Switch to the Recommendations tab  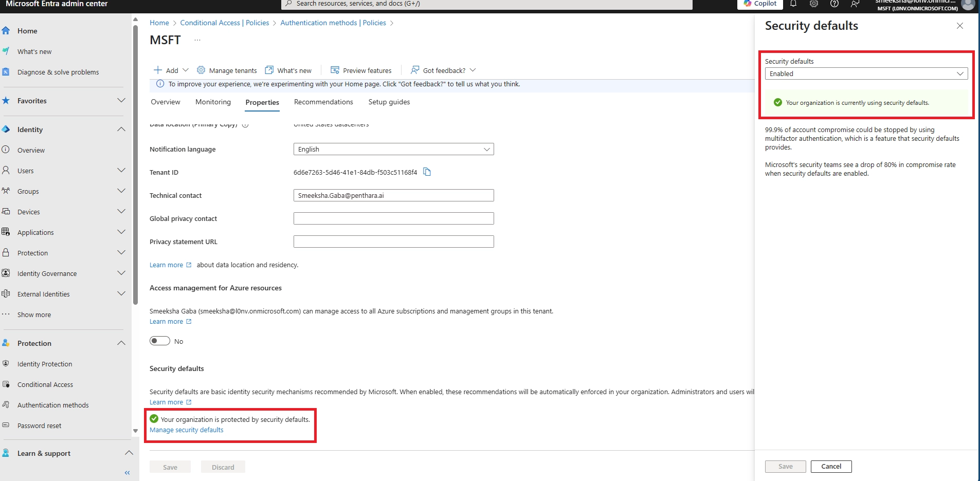[x=323, y=102]
